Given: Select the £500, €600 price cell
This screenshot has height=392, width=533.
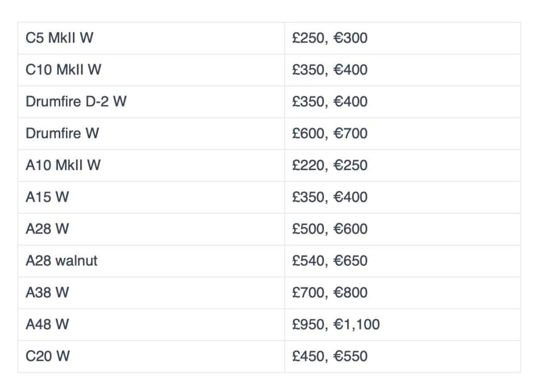Looking at the screenshot, I should 330,229.
